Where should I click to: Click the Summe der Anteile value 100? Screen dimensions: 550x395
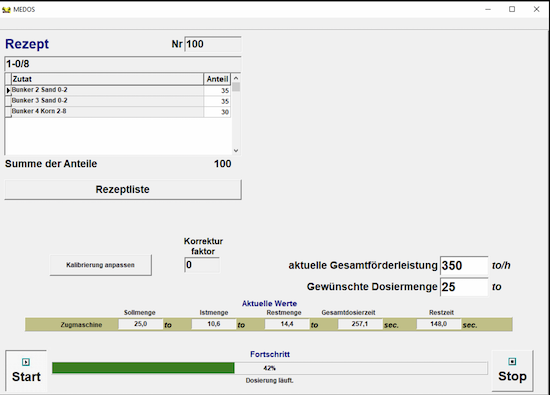click(x=222, y=164)
